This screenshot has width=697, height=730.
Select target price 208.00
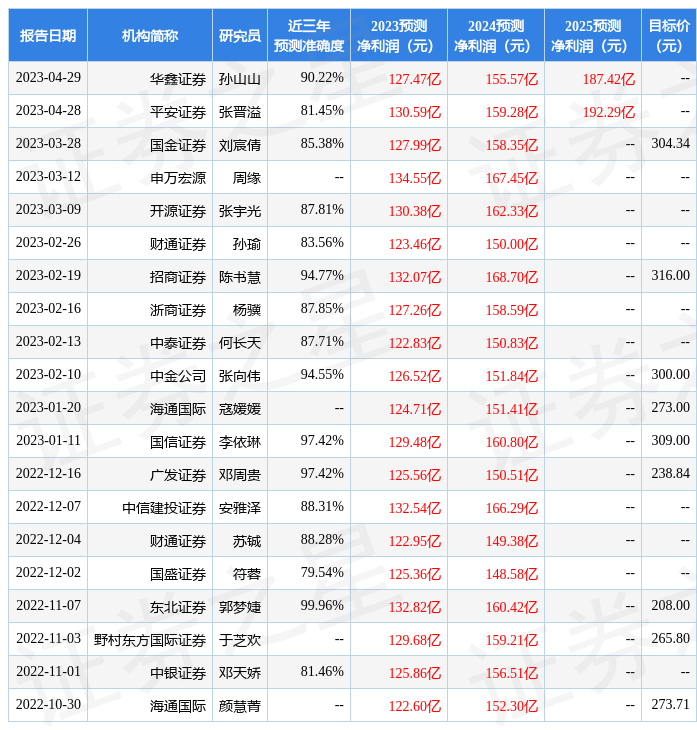[670, 606]
